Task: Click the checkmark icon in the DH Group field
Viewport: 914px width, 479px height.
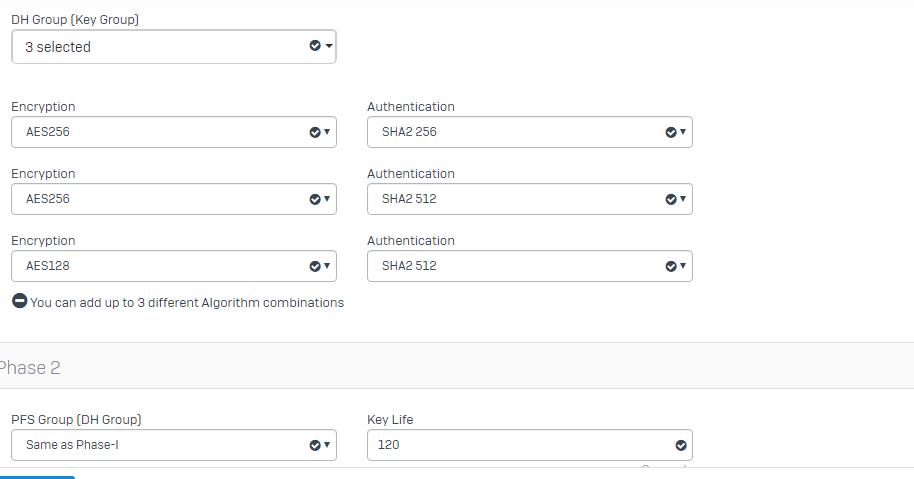Action: pyautogui.click(x=315, y=45)
